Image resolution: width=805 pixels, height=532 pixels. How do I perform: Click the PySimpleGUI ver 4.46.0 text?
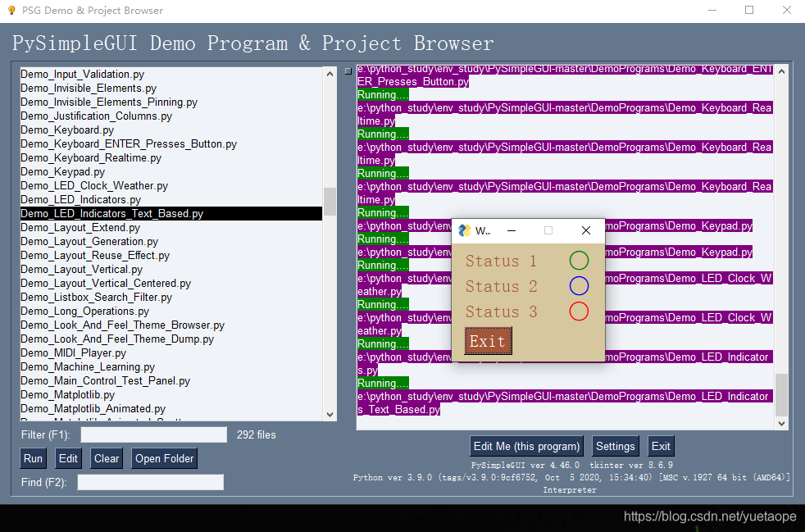(x=525, y=466)
